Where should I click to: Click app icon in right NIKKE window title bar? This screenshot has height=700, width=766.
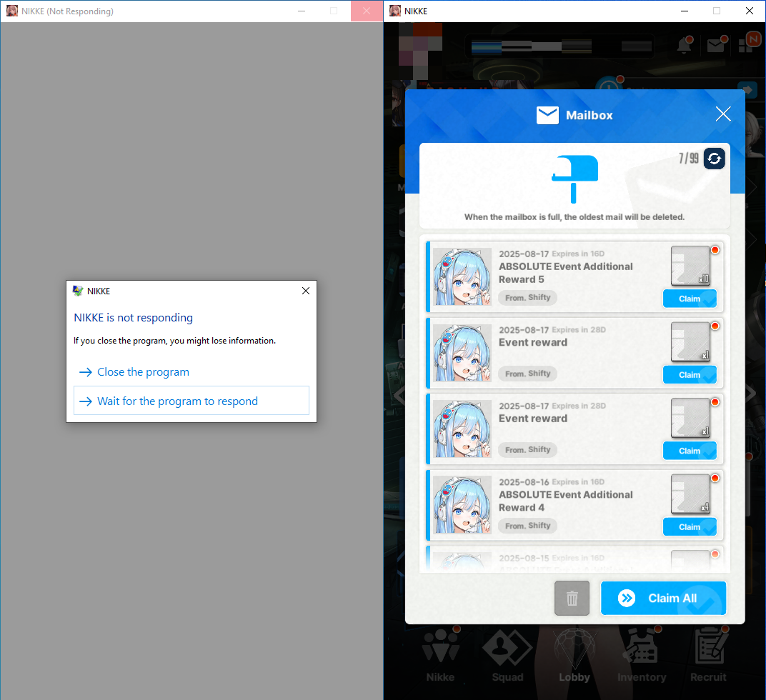click(394, 11)
